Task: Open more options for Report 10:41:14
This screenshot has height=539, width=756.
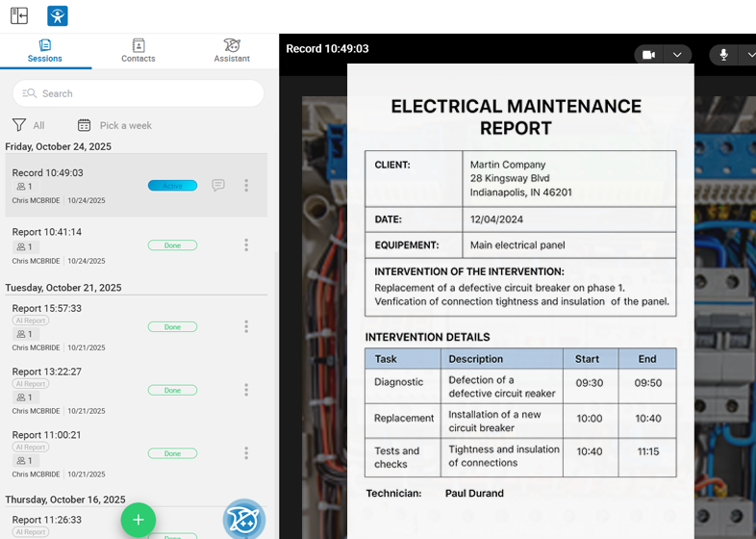Action: [246, 245]
